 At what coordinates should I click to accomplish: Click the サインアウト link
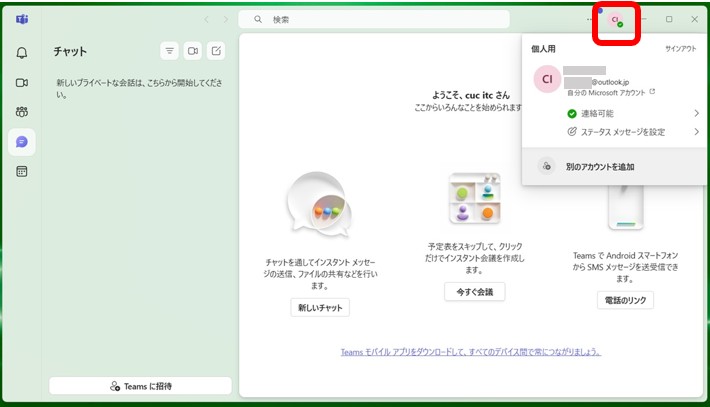pyautogui.click(x=680, y=48)
